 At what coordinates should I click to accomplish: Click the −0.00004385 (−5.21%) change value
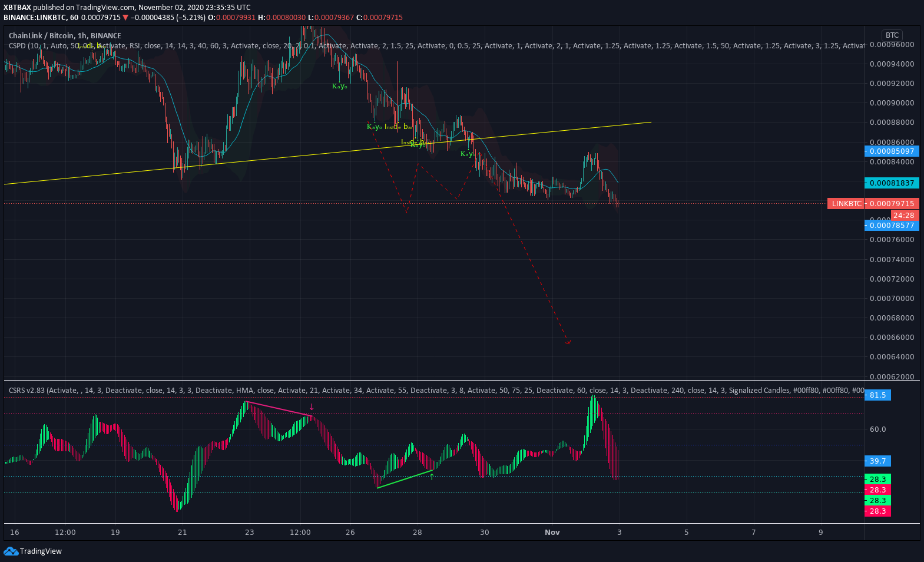[x=168, y=18]
